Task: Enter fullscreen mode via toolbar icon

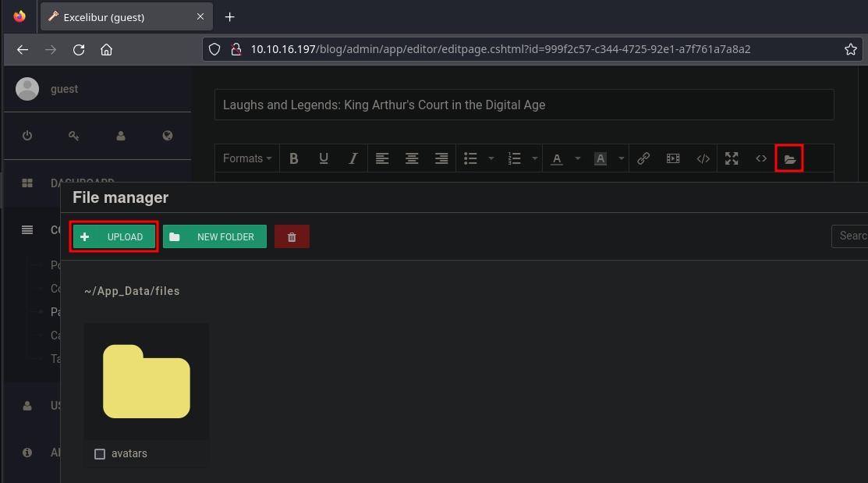Action: click(x=732, y=158)
